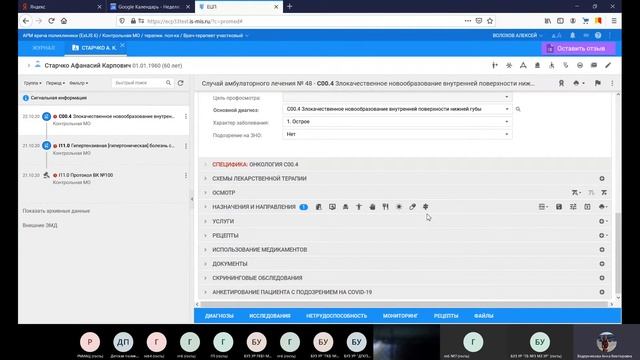Click the rightmost template icon in Осмотр row
The width and height of the screenshot is (640, 360).
pos(604,193)
